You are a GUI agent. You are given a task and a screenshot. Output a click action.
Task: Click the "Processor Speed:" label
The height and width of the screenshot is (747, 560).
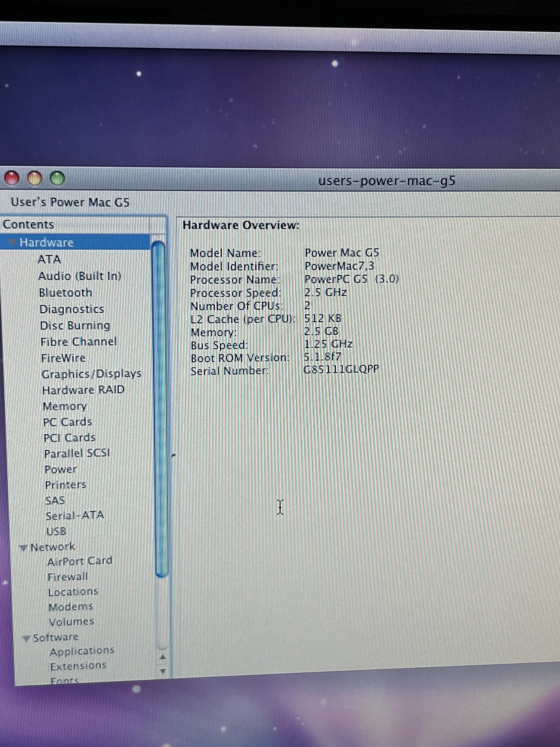[236, 293]
